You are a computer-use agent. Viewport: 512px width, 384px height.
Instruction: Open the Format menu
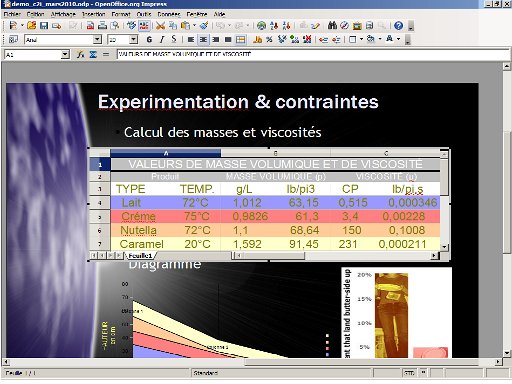click(121, 14)
